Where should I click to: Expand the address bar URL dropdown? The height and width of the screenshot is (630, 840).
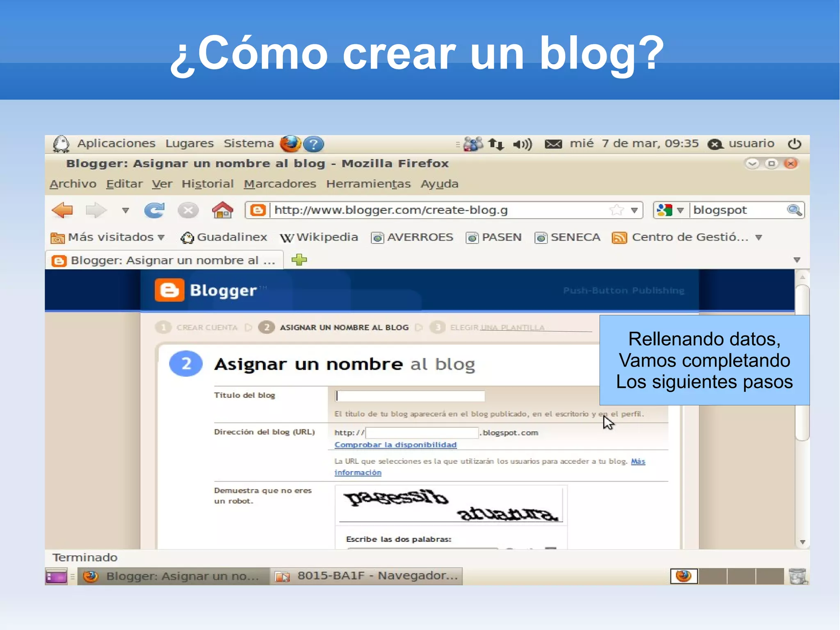pos(634,211)
